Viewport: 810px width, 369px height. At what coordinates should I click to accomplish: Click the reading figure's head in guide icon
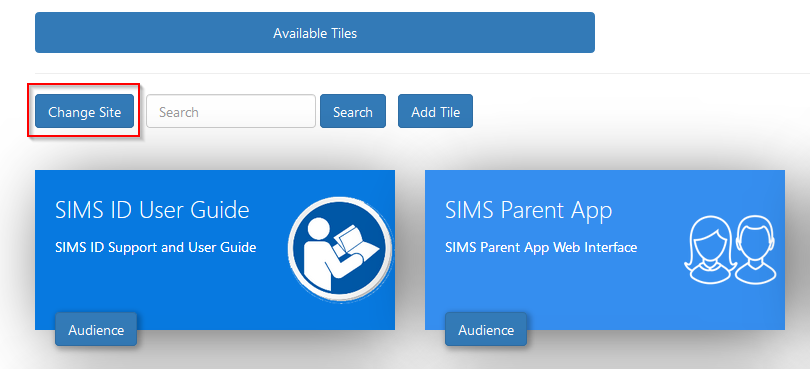[x=318, y=229]
